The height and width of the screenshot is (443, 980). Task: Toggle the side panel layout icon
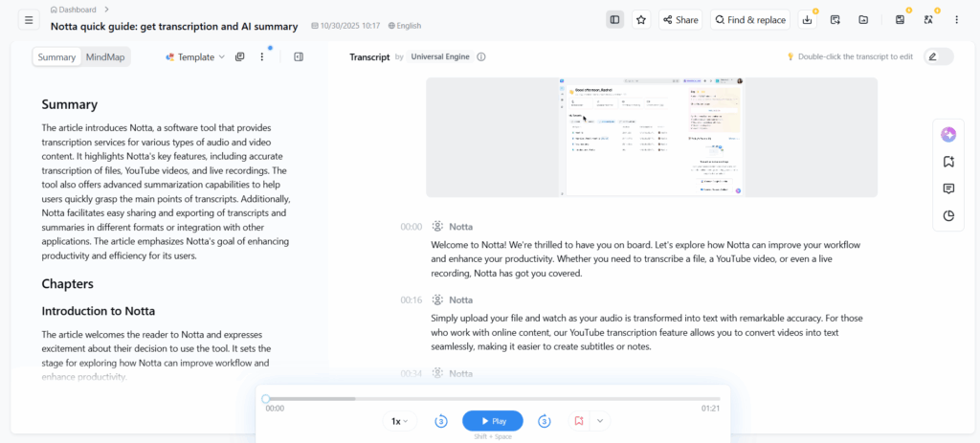(615, 20)
